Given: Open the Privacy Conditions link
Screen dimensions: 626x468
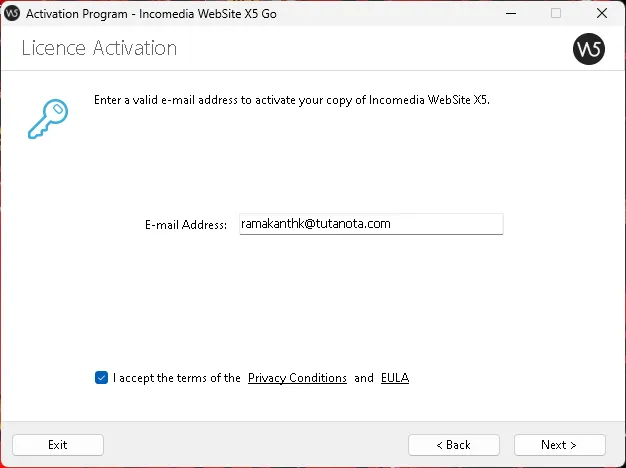Looking at the screenshot, I should click(x=297, y=378).
